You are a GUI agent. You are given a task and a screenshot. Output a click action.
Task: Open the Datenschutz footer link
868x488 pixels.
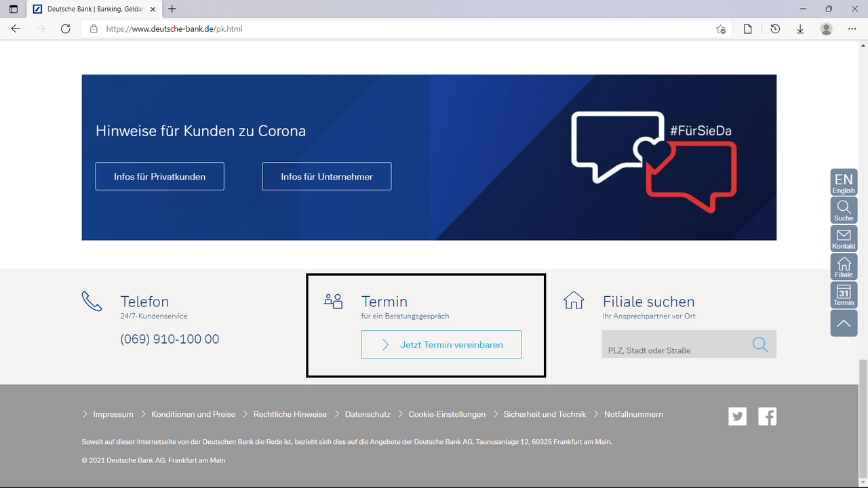368,414
